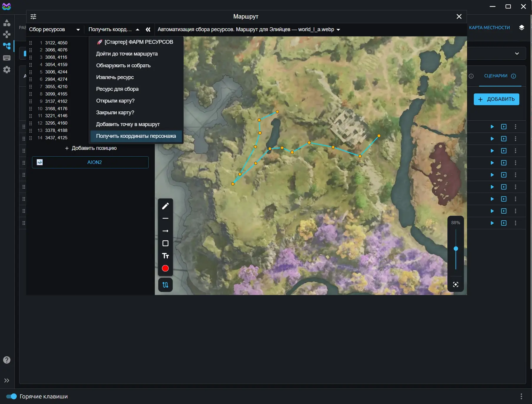The width and height of the screenshot is (532, 404).
Task: Open the bottom-right three-dot options menu
Action: click(521, 396)
